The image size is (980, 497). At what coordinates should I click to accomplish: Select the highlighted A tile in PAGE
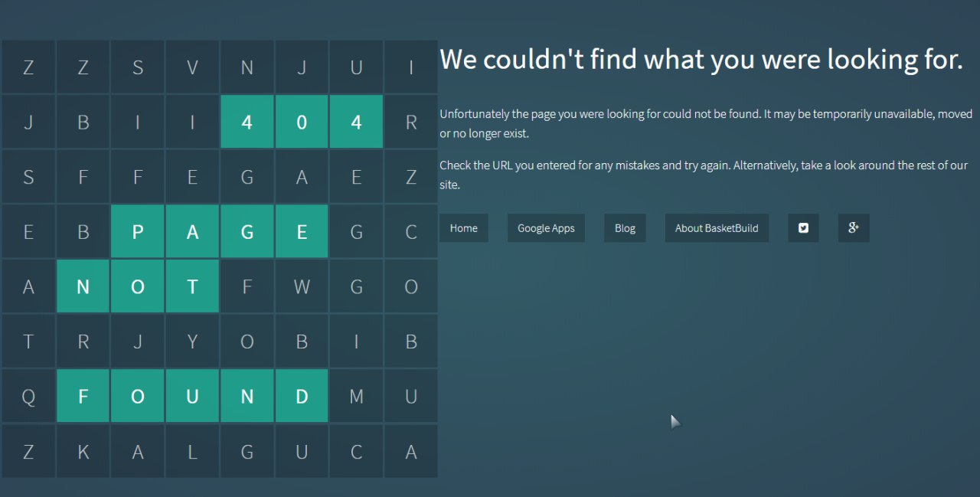click(192, 232)
